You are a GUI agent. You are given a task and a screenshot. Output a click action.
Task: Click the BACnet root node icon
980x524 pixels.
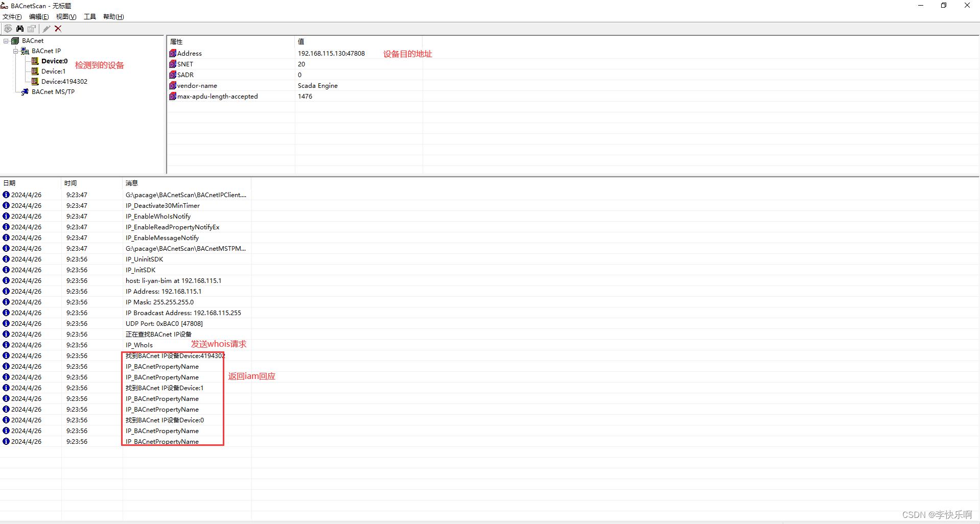[15, 41]
